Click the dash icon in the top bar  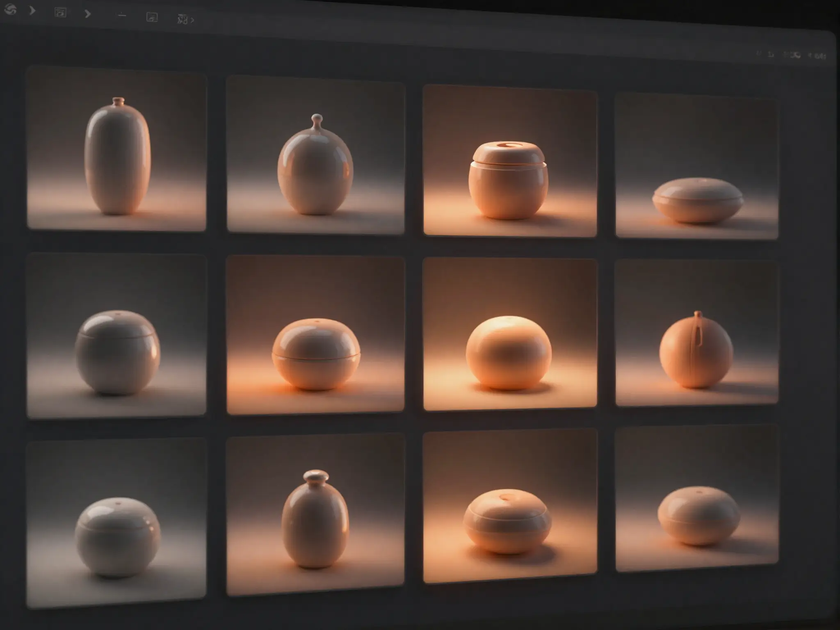click(x=122, y=16)
